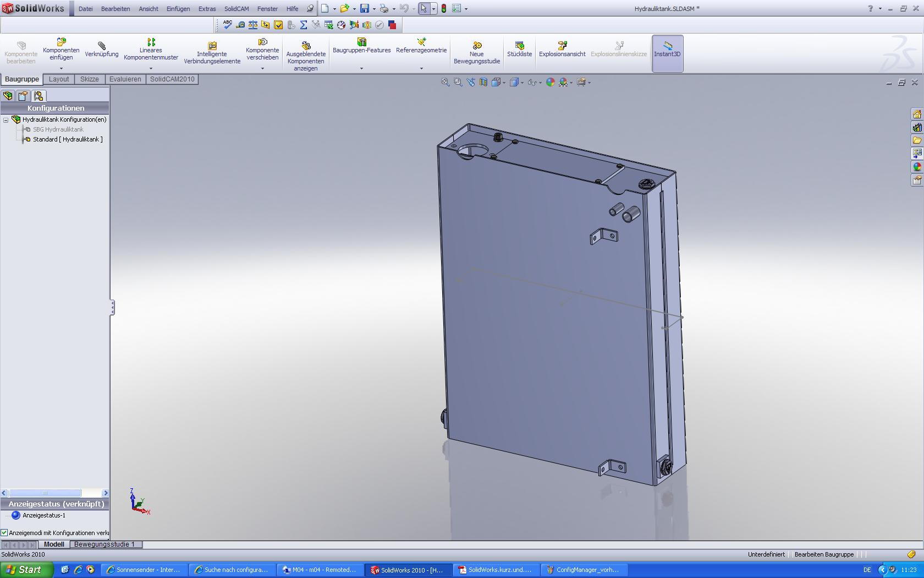Click the Stückliste icon
The height and width of the screenshot is (578, 924).
519,46
